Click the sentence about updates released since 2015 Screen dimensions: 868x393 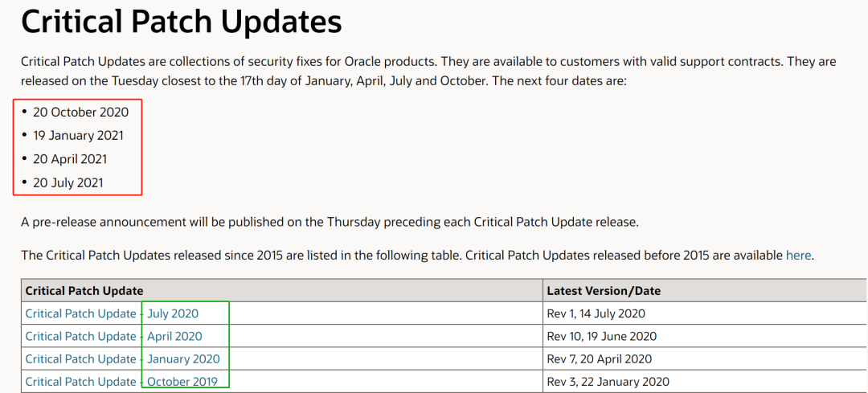tap(416, 256)
